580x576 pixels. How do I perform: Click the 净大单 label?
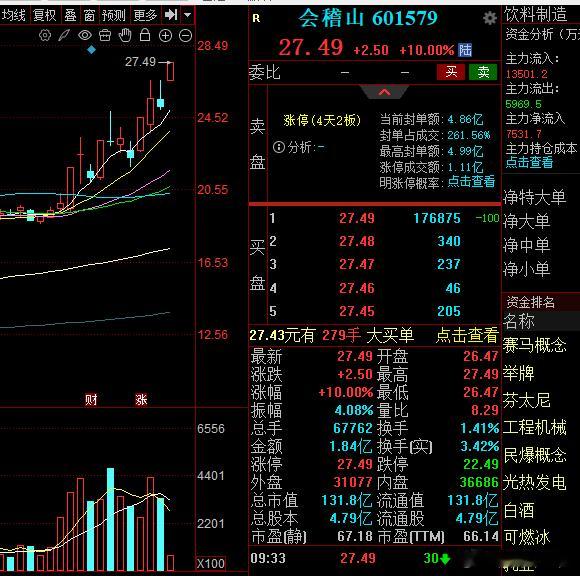click(x=526, y=221)
